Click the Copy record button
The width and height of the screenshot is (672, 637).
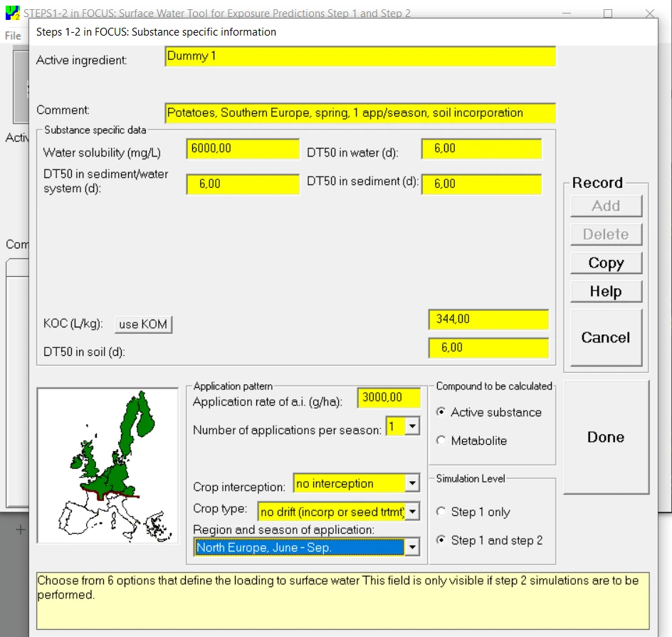(x=606, y=263)
